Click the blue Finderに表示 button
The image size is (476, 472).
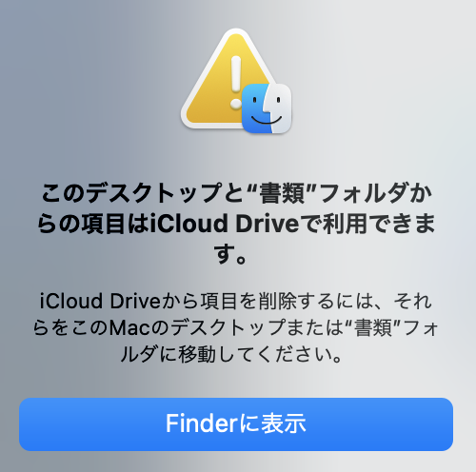[236, 424]
